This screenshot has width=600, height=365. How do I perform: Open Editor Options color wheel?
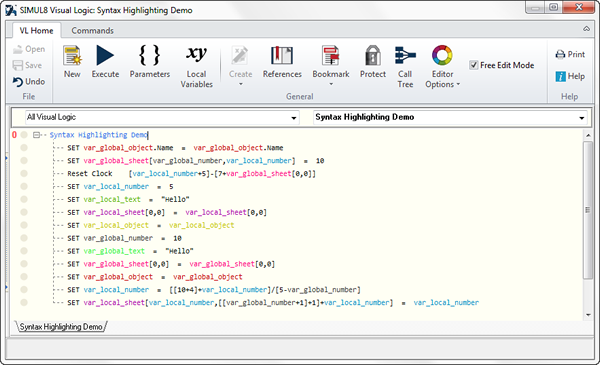(x=442, y=55)
